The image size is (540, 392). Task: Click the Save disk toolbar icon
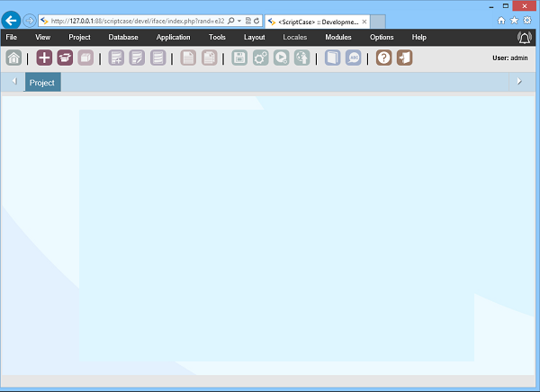pos(239,58)
